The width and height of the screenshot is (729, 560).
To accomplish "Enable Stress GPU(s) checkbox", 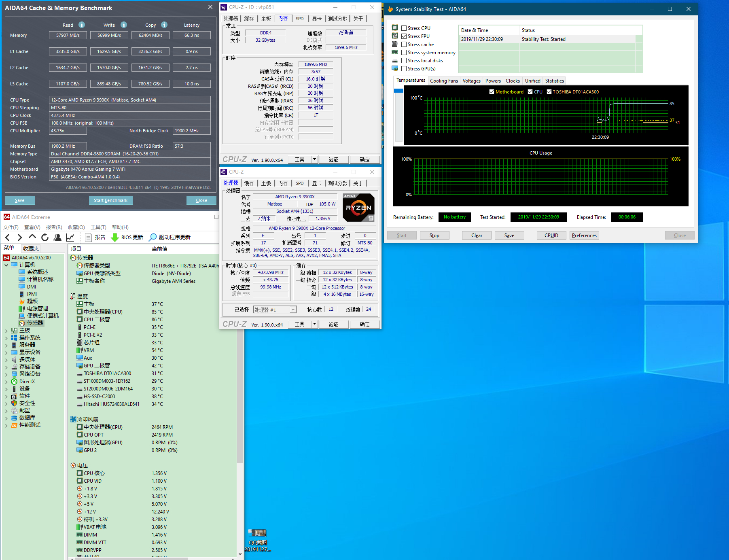I will pyautogui.click(x=404, y=69).
